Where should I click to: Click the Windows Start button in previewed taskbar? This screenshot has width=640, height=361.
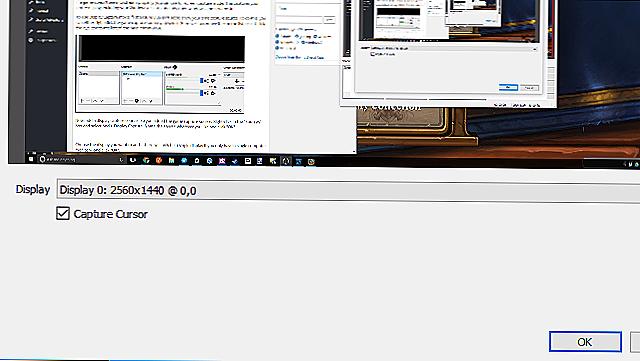coord(31,159)
